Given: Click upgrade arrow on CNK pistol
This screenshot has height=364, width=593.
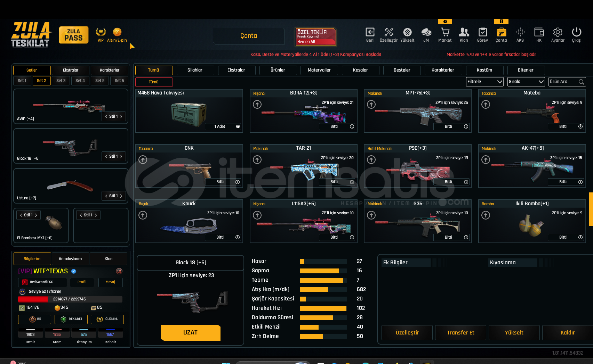Looking at the screenshot, I should click(x=143, y=160).
